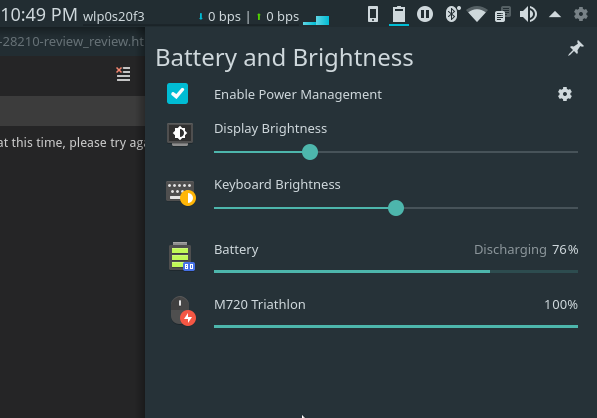Pin the Battery and Brightness popup open
Image resolution: width=597 pixels, height=418 pixels.
(576, 48)
